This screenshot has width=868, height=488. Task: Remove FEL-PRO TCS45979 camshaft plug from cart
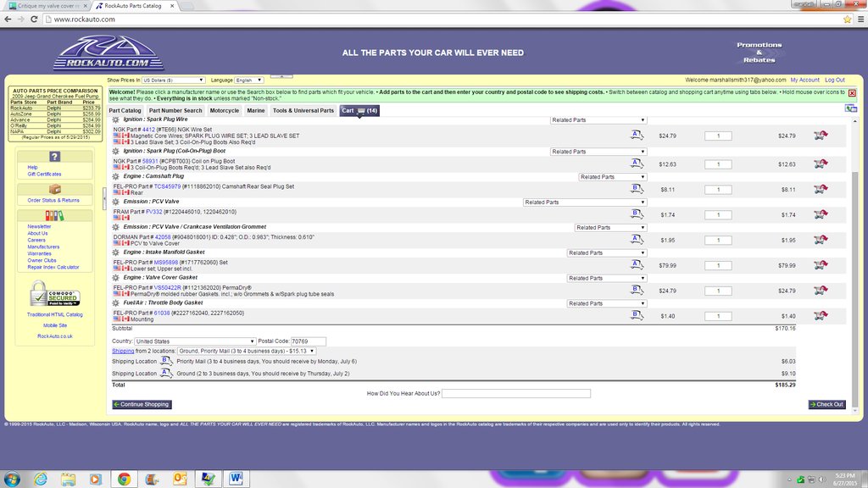click(x=821, y=189)
